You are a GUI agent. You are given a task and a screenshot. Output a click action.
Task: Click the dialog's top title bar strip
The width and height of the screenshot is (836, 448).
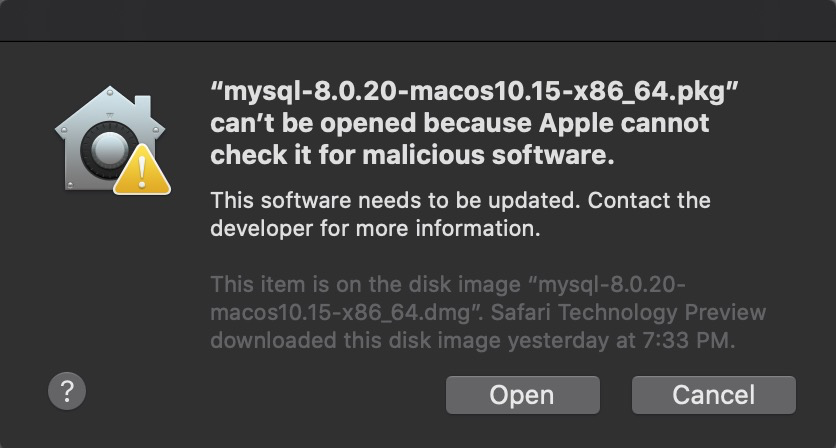(418, 20)
